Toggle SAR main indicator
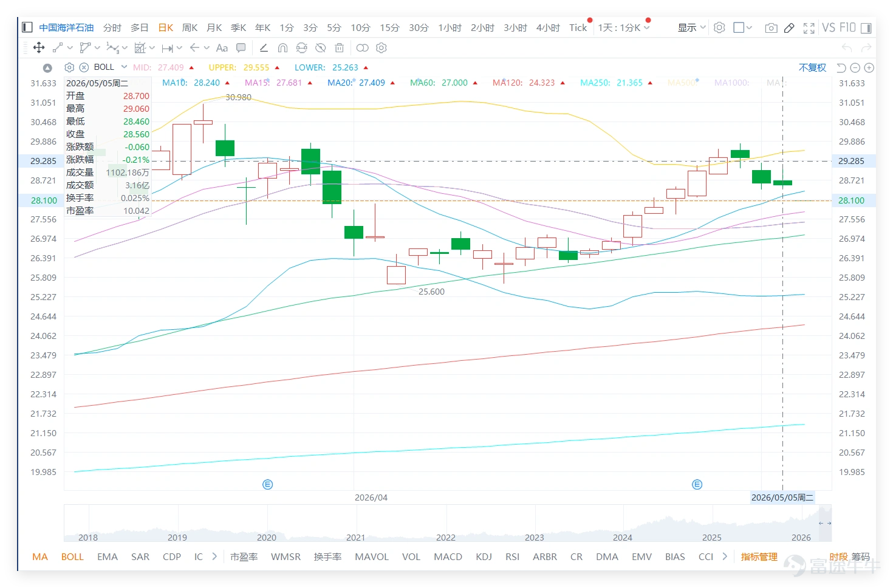The image size is (893, 588). [x=140, y=556]
